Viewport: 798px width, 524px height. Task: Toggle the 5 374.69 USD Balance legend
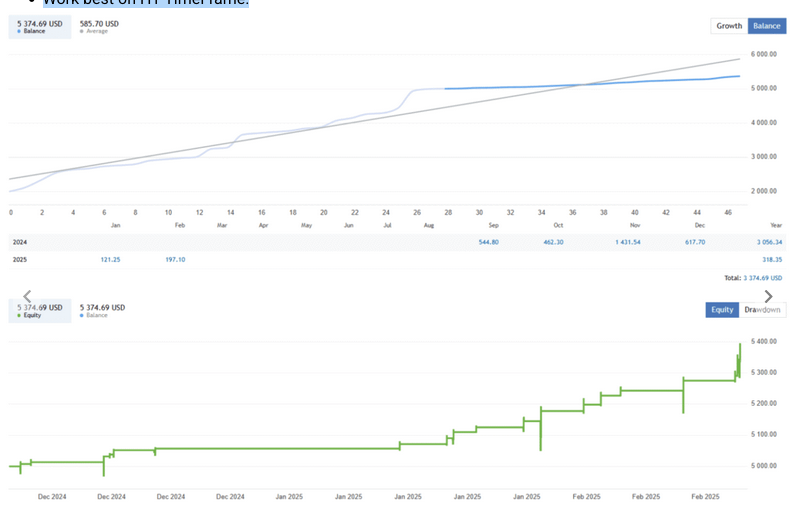[x=40, y=27]
